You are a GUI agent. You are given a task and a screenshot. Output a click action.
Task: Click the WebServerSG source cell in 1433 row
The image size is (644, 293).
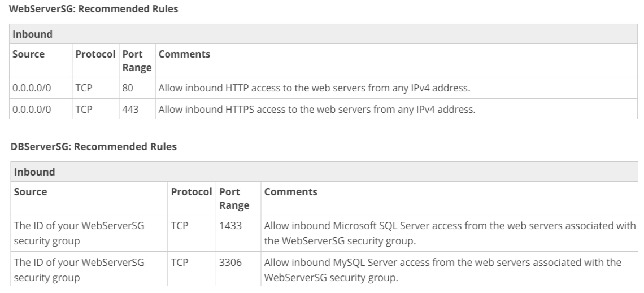tap(79, 233)
